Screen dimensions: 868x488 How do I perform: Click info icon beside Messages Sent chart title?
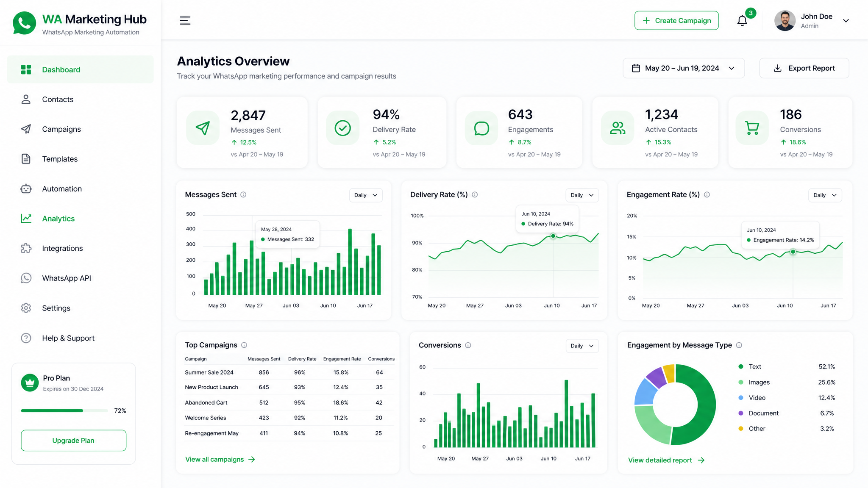(243, 194)
